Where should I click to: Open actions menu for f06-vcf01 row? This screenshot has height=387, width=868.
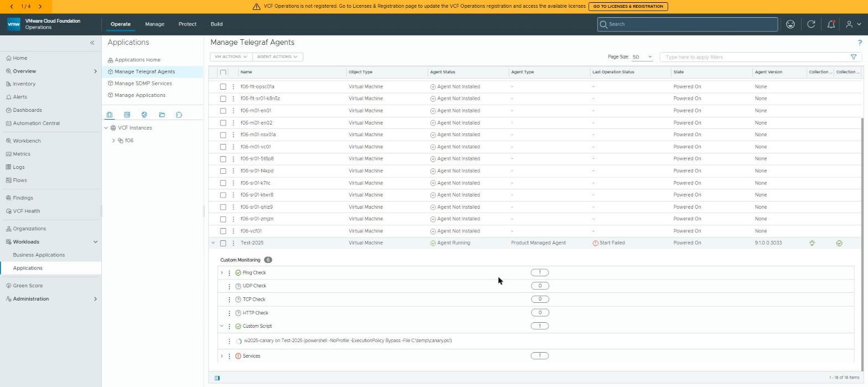pos(233,231)
